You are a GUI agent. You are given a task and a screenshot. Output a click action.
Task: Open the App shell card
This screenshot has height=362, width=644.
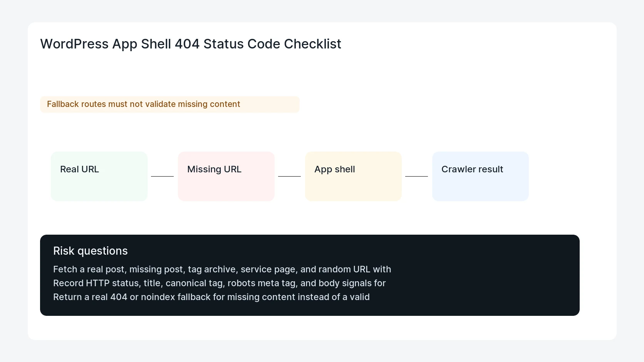click(353, 176)
